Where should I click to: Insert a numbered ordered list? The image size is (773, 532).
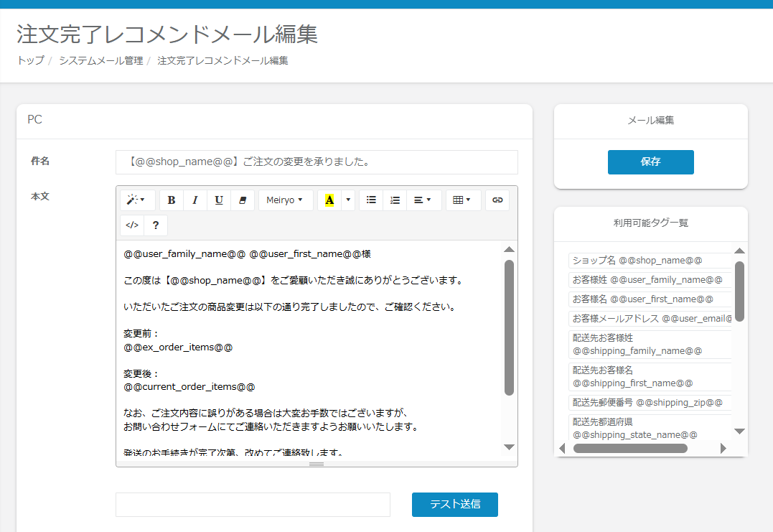point(395,200)
